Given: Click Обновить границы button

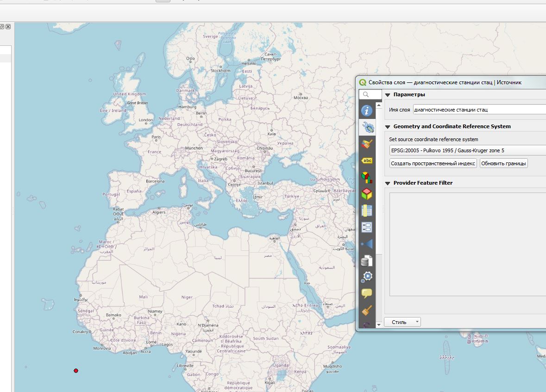Looking at the screenshot, I should tap(503, 163).
